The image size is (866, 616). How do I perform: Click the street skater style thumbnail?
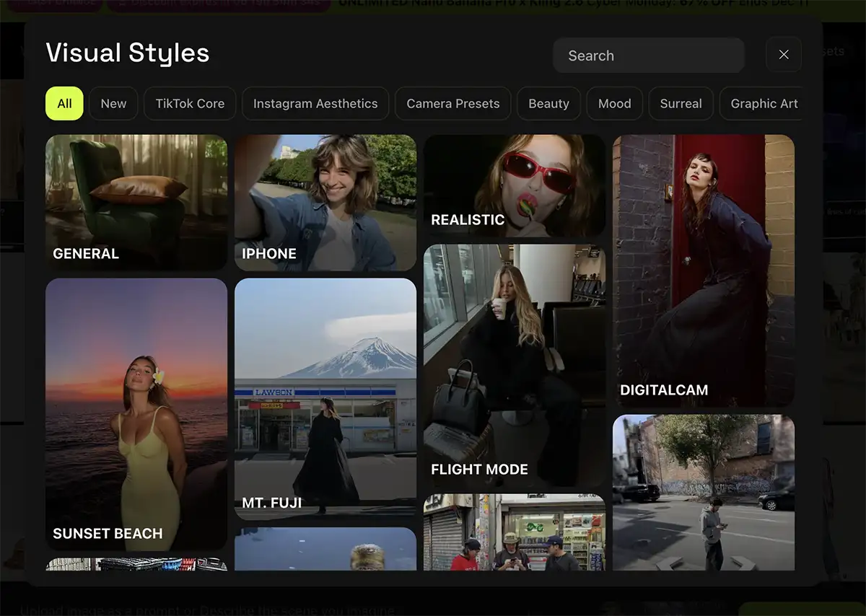coord(704,492)
